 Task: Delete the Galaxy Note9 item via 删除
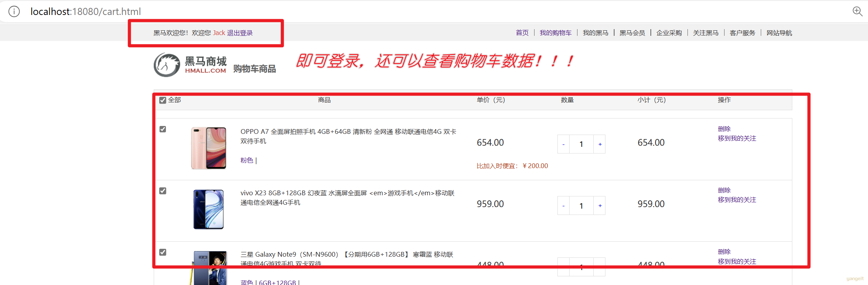(725, 252)
